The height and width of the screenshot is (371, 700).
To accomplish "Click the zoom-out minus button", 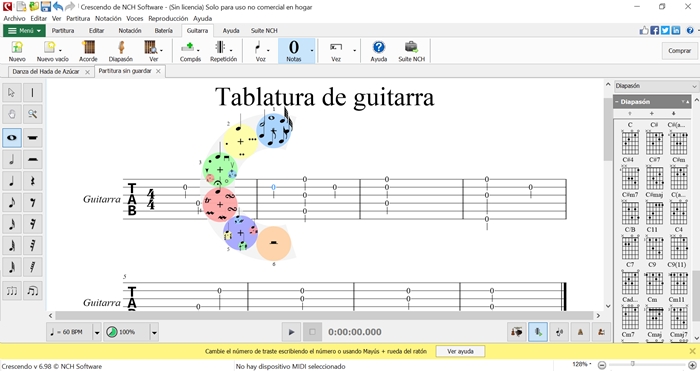I will 602,365.
